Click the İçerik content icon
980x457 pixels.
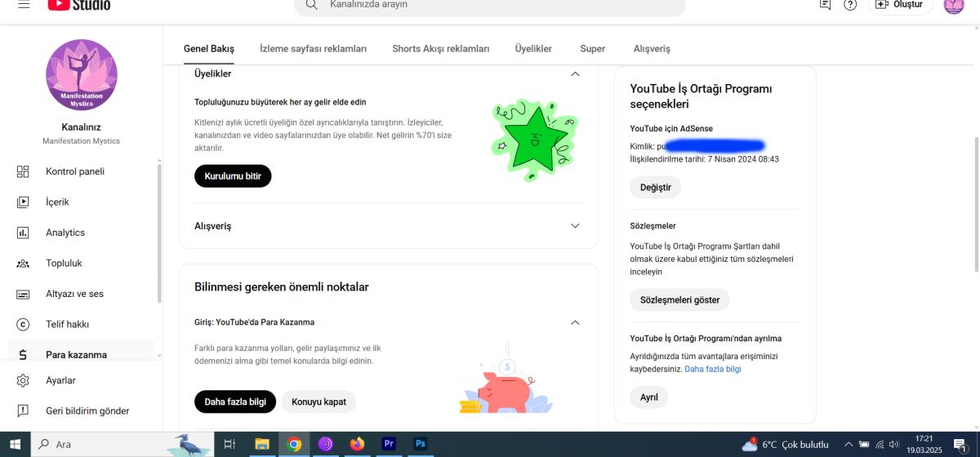pyautogui.click(x=23, y=202)
